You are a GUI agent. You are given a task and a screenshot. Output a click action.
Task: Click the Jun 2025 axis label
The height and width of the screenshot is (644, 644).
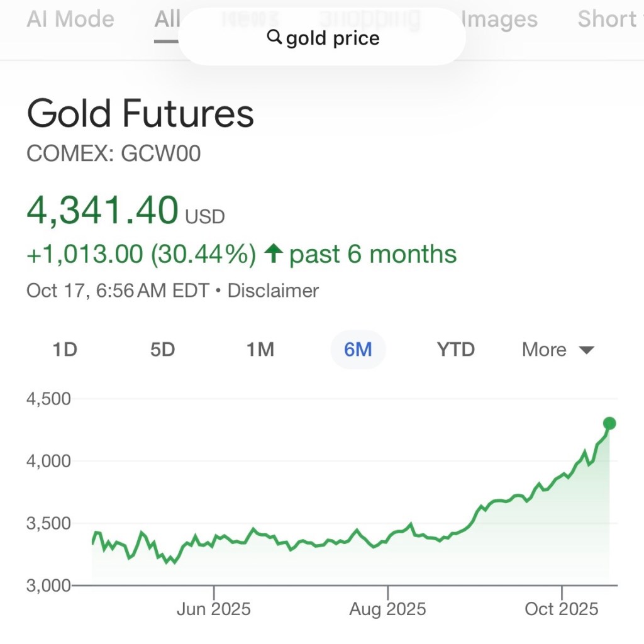(214, 609)
